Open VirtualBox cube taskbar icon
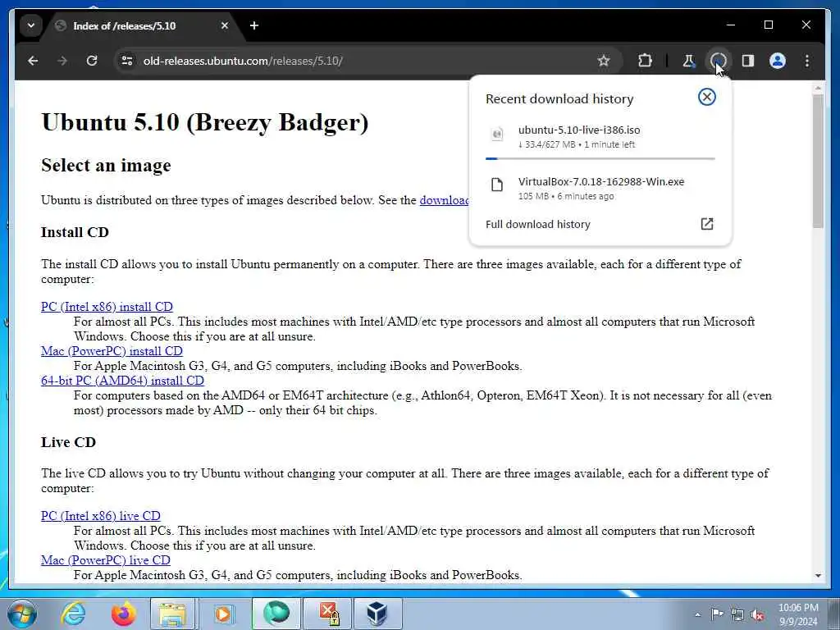Screen dimensions: 840x630 pyautogui.click(x=377, y=614)
